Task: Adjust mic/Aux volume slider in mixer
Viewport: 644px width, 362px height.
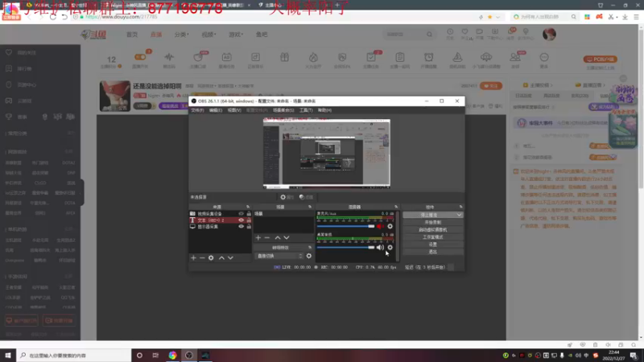Action: [346, 226]
